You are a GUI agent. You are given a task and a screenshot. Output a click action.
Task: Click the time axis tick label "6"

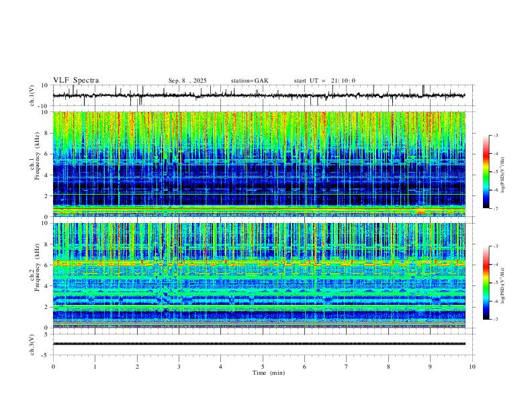click(305, 367)
